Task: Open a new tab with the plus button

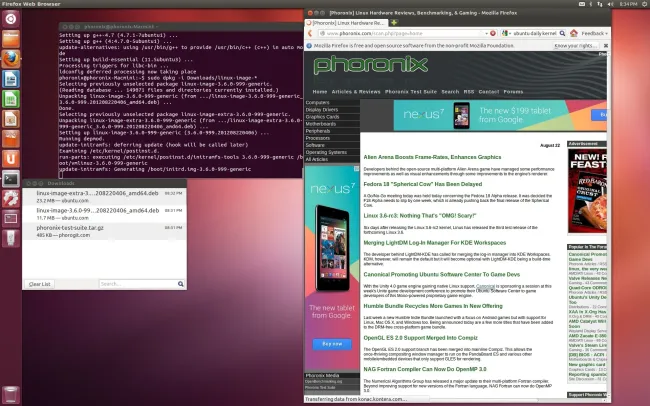Action: pos(394,22)
